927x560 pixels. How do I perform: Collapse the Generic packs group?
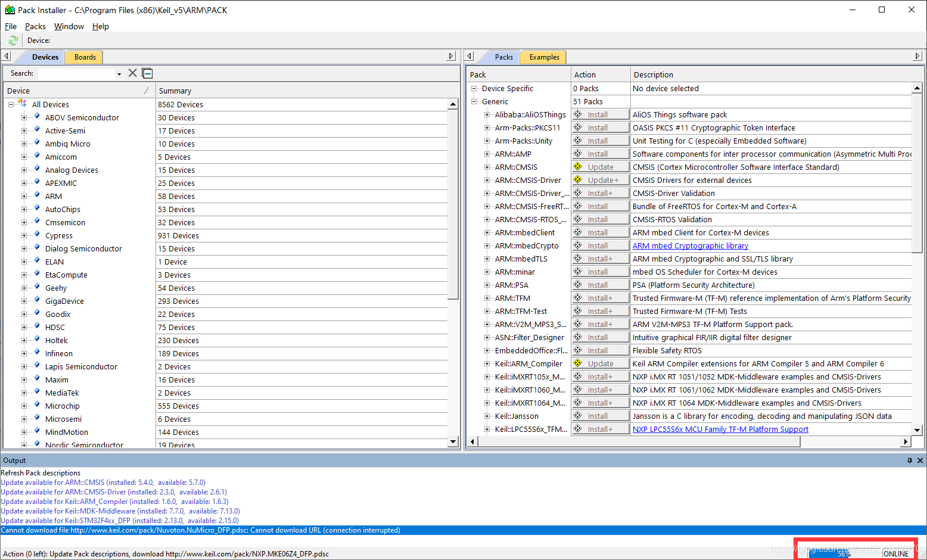(474, 101)
